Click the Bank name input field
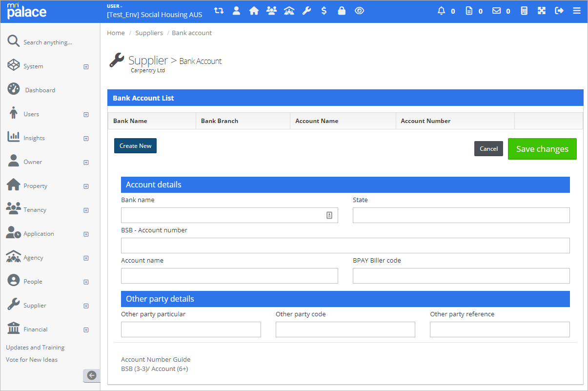This screenshot has height=391, width=588. pos(229,215)
